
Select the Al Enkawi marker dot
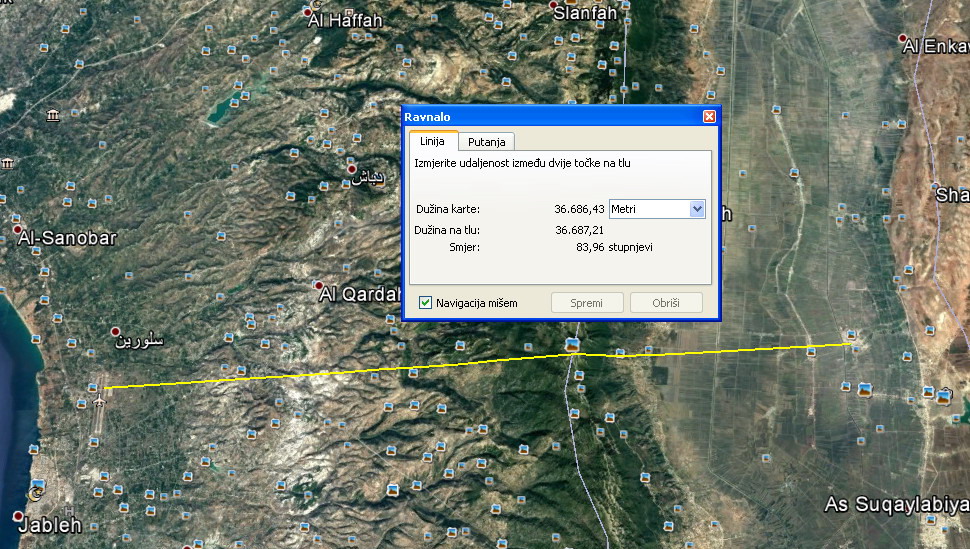[903, 38]
